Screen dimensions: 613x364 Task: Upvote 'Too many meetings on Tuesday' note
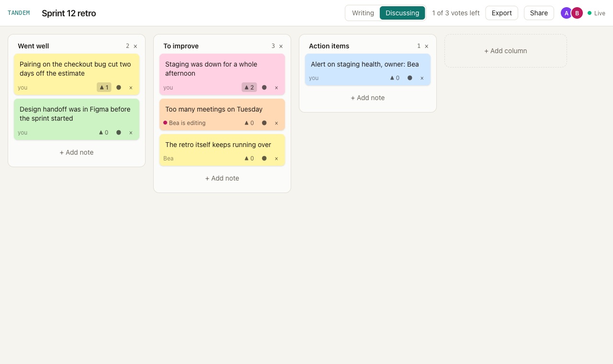point(250,123)
